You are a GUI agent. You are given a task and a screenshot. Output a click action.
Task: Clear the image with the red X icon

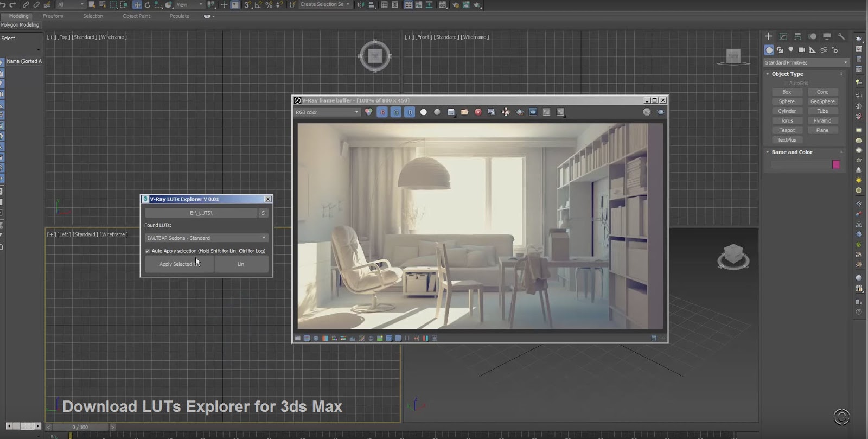coord(478,112)
